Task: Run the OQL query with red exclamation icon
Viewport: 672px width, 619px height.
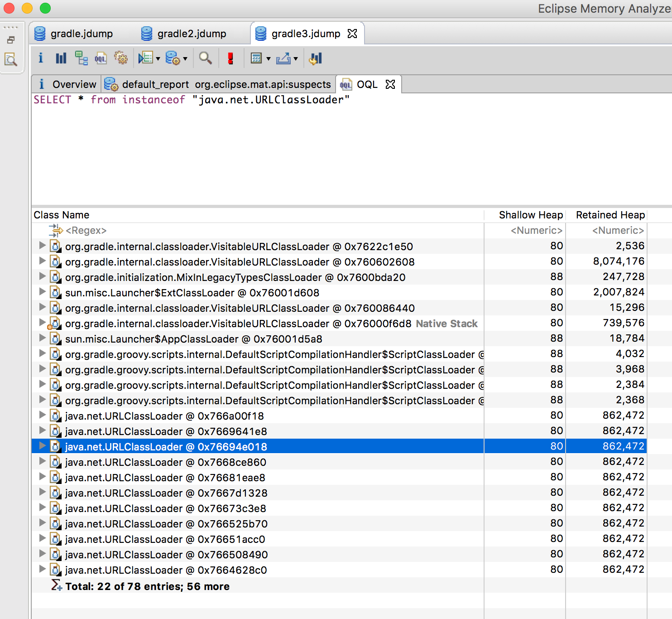Action: click(230, 58)
